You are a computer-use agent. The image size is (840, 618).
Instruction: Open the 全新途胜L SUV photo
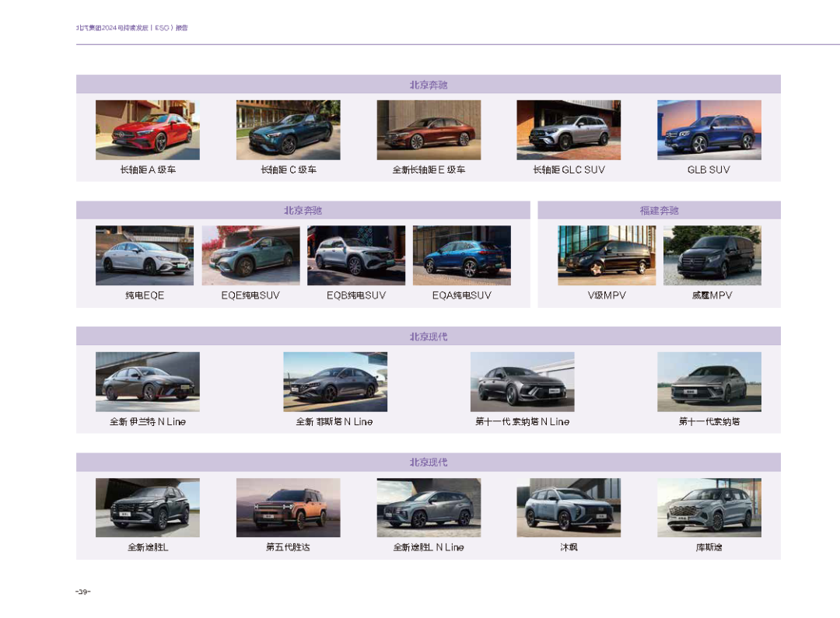point(147,508)
